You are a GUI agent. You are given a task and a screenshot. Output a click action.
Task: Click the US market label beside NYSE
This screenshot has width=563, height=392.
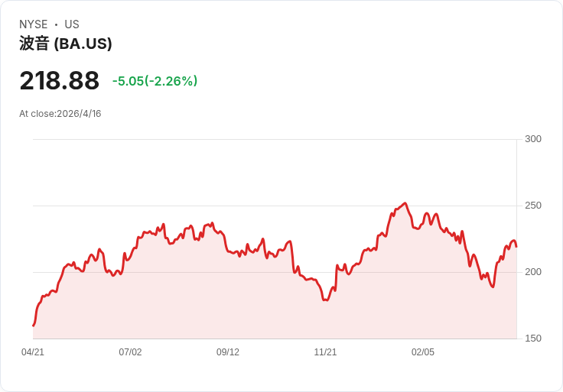coord(72,24)
